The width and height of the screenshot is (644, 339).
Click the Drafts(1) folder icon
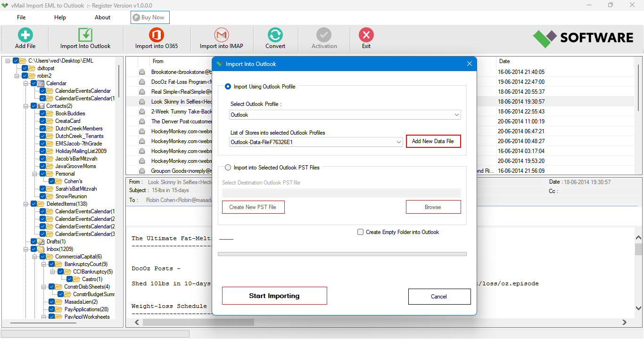pos(41,242)
